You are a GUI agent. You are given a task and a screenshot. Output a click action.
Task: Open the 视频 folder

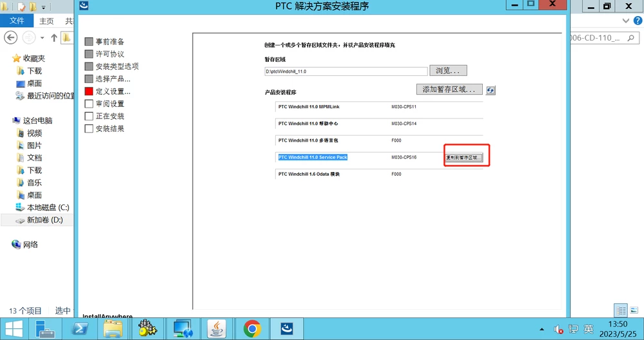coord(30,133)
